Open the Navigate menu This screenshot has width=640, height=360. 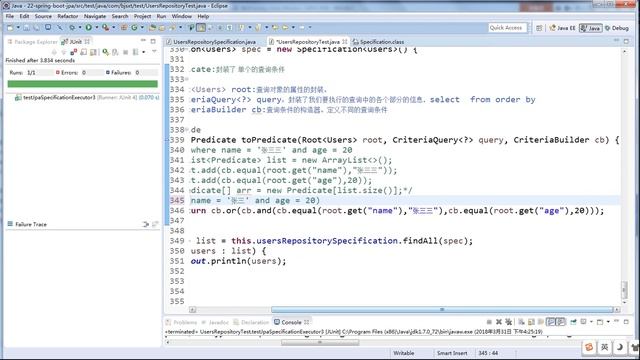95,16
